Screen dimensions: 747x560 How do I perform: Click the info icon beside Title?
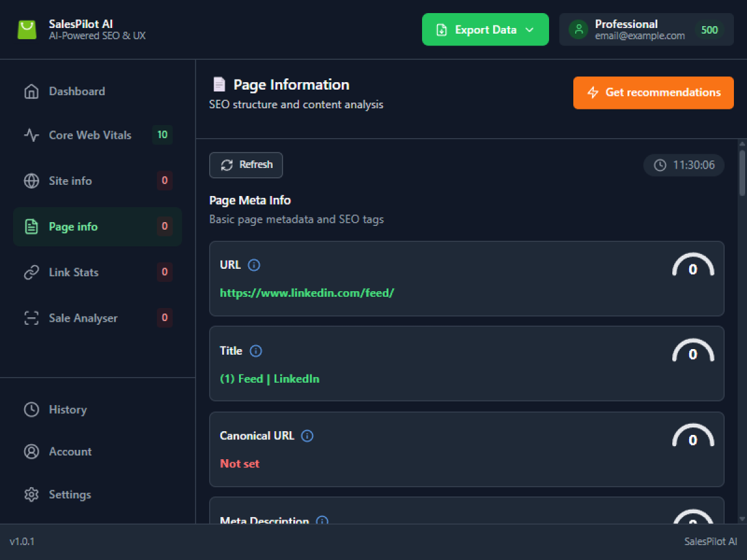point(256,351)
